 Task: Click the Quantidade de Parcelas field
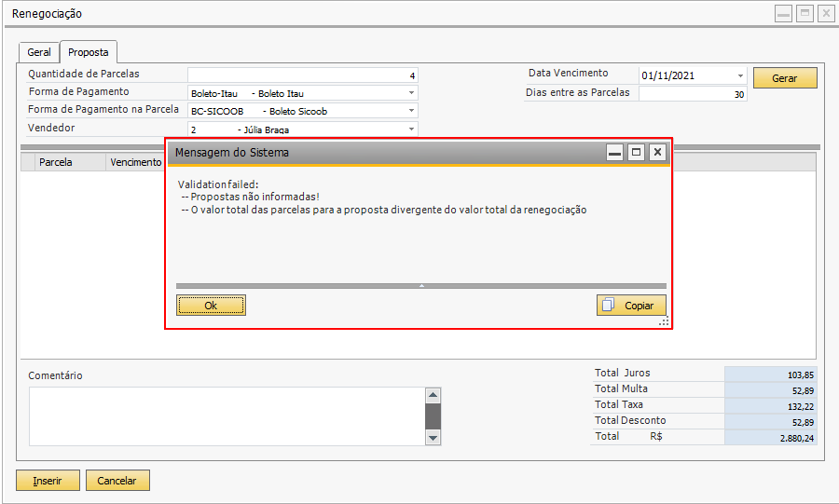[x=302, y=75]
